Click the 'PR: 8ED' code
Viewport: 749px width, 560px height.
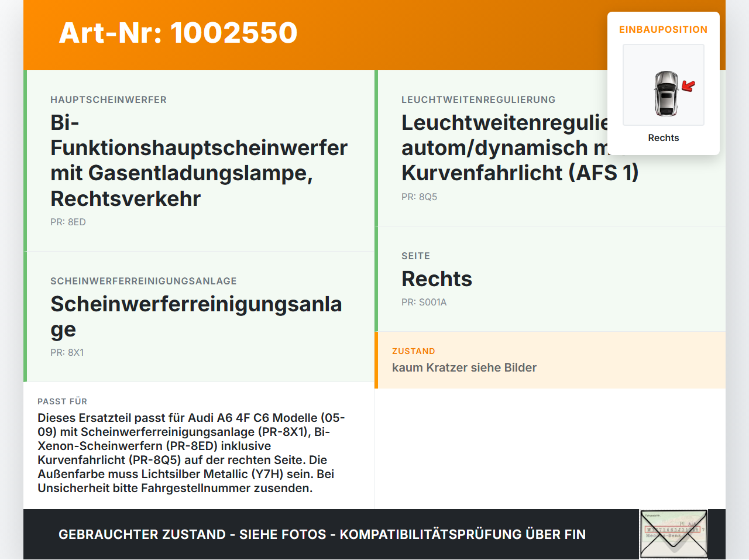coord(68,222)
